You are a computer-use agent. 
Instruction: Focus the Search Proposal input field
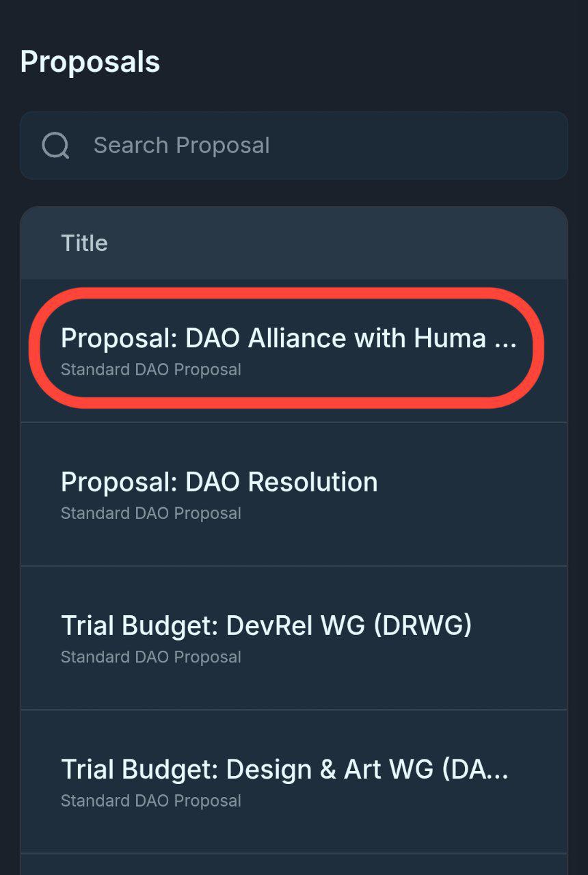point(308,146)
